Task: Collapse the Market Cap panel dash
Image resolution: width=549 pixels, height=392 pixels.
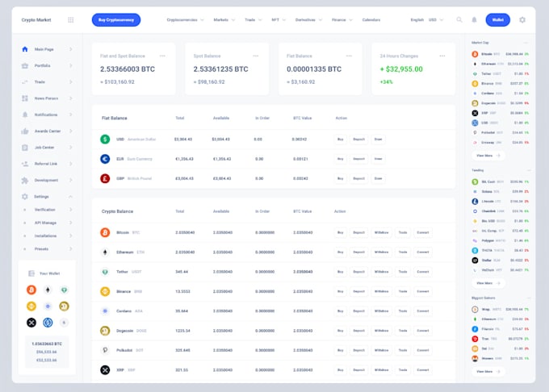Action: (526, 43)
